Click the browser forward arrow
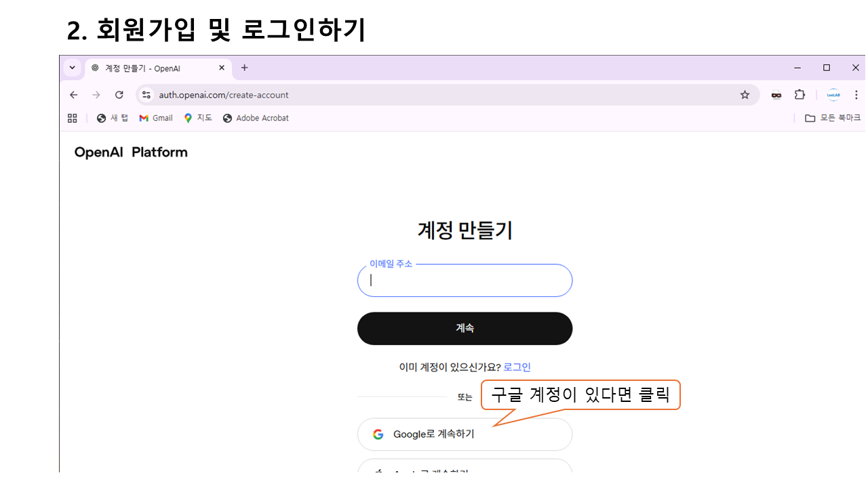 [x=96, y=95]
